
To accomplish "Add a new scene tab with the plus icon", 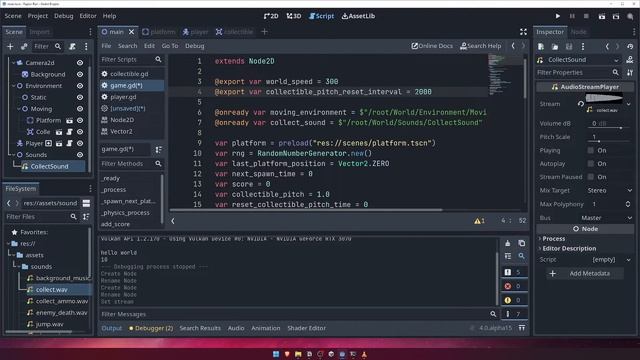I will [x=264, y=31].
